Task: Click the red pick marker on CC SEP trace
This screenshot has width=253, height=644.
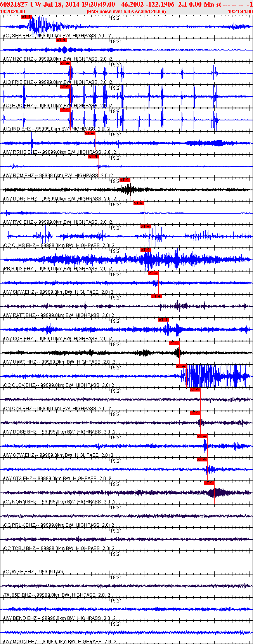Action: click(x=26, y=17)
